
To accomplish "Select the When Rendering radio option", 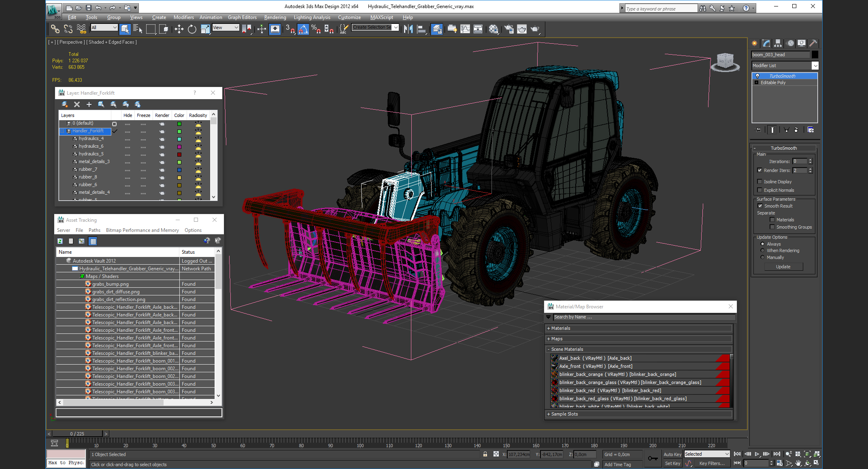I will pos(763,250).
